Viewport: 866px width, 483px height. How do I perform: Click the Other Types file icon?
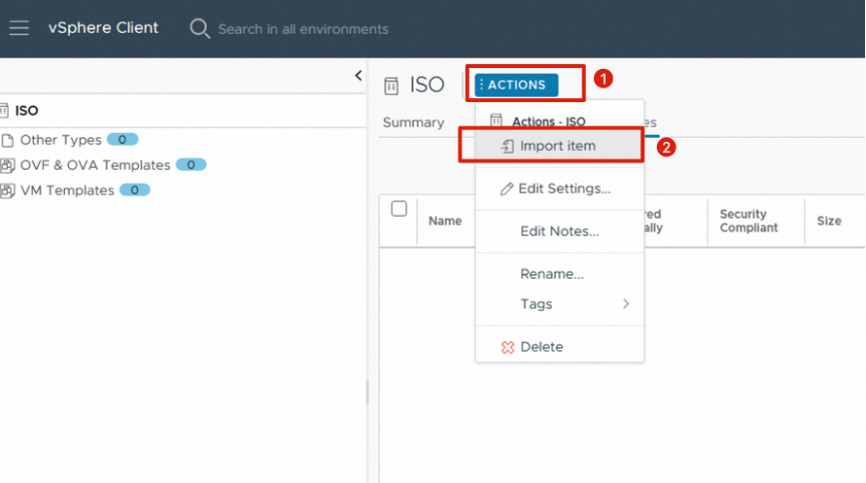click(8, 140)
